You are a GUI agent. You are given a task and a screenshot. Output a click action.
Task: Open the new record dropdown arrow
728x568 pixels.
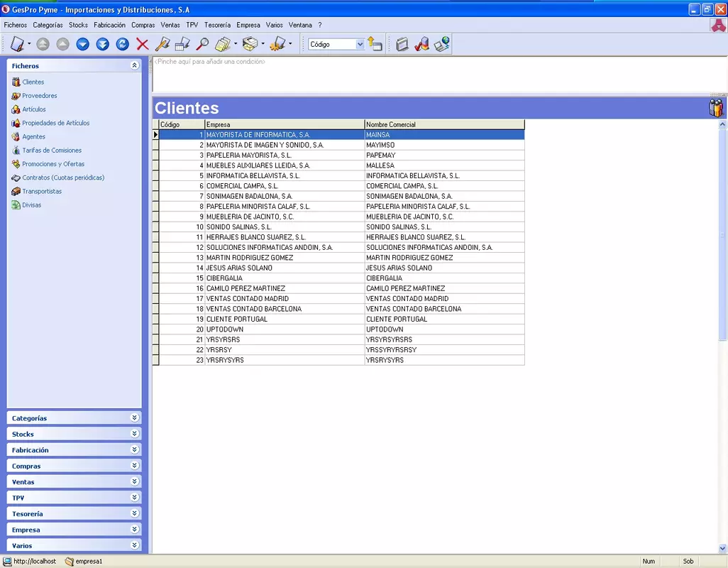click(29, 44)
